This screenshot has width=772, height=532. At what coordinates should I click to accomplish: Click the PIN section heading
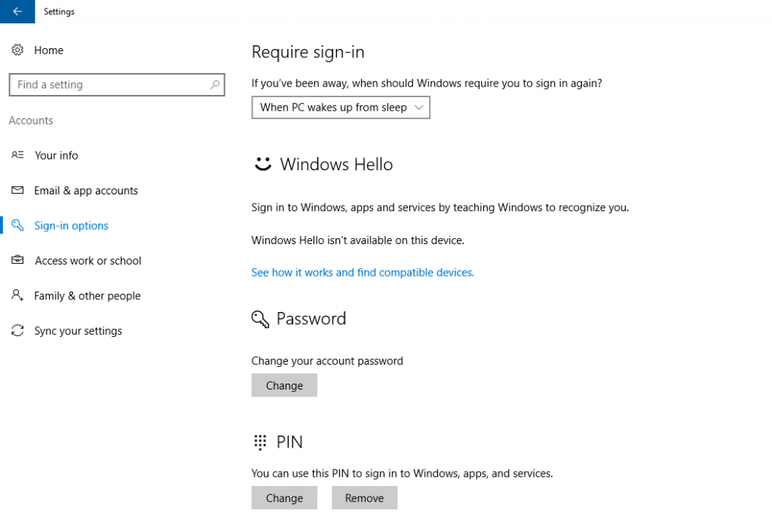click(x=289, y=442)
